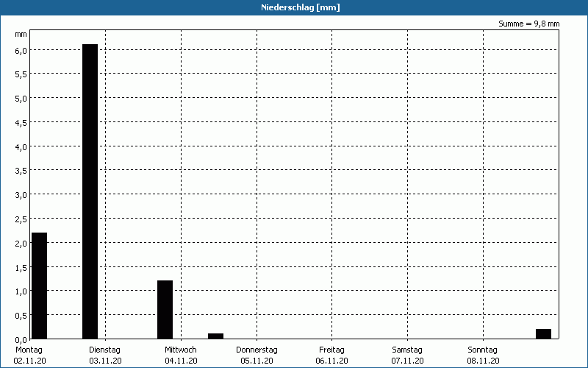The width and height of the screenshot is (588, 368).
Task: Click the small Sunday bar at chart's end
Action: [x=543, y=334]
